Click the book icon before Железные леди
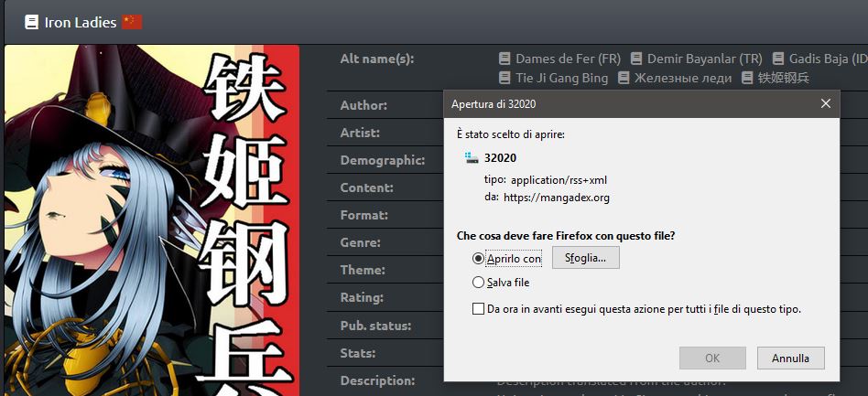 (x=624, y=78)
